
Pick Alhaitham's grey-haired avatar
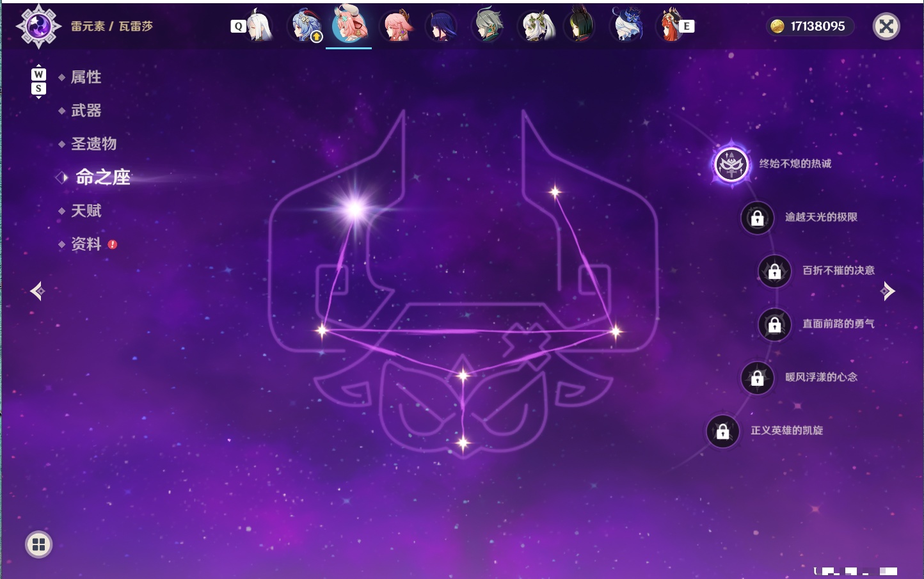coord(488,26)
